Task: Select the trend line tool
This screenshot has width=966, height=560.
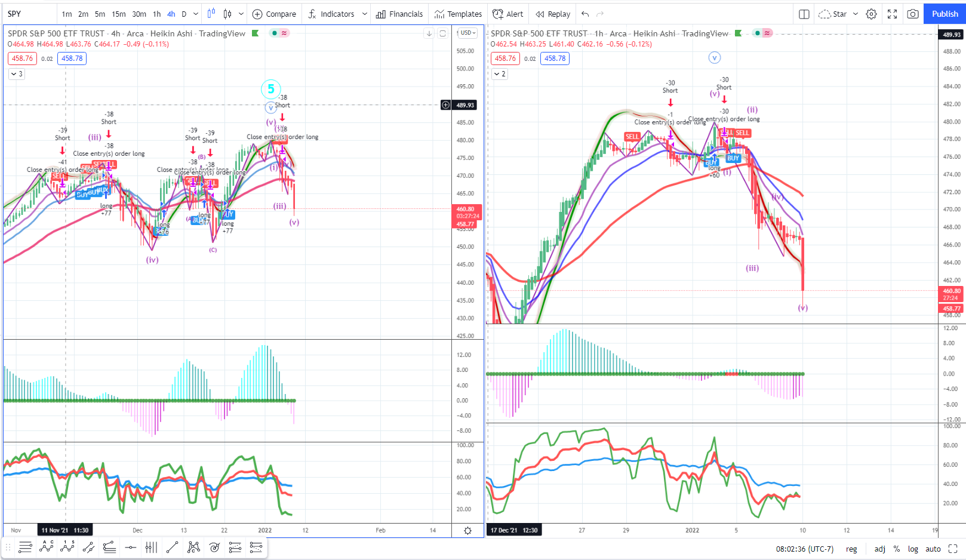Action: 172,547
